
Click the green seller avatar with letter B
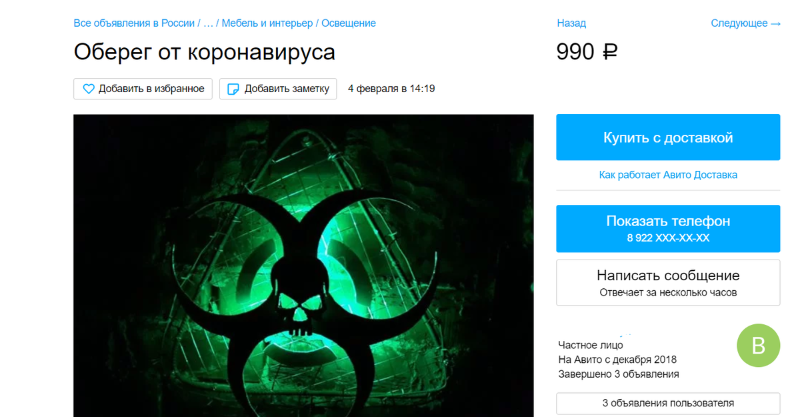[758, 346]
